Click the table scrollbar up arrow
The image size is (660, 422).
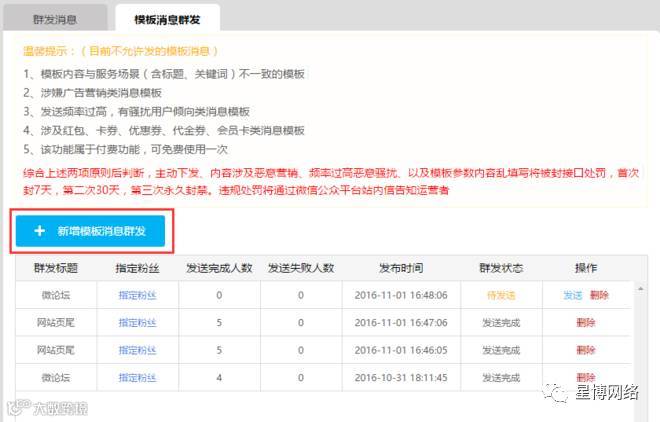coord(641,289)
